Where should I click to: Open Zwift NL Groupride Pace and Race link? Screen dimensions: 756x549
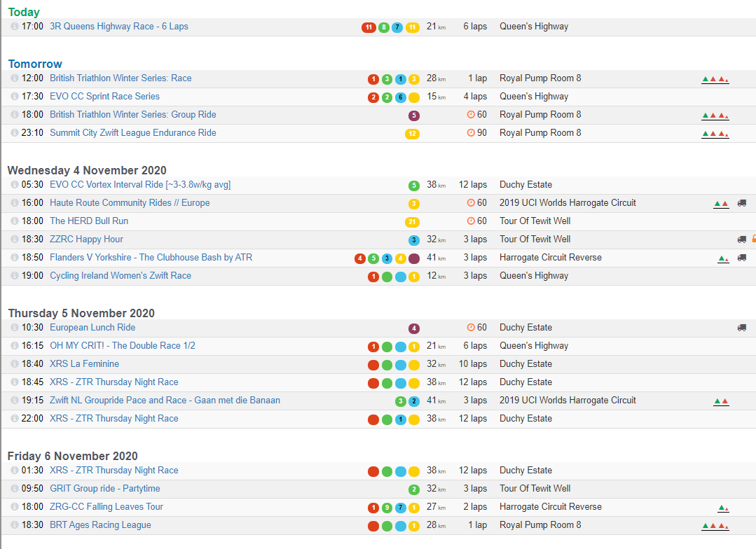(x=165, y=400)
